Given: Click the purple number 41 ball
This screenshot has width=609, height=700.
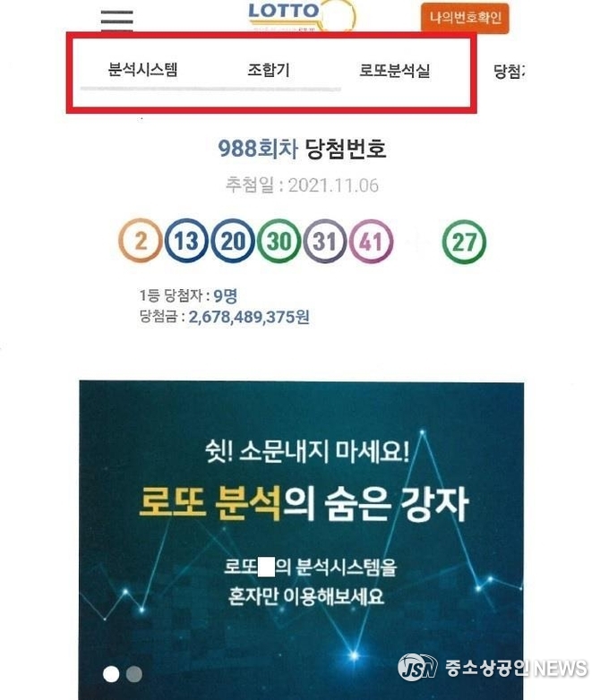Looking at the screenshot, I should (x=372, y=242).
